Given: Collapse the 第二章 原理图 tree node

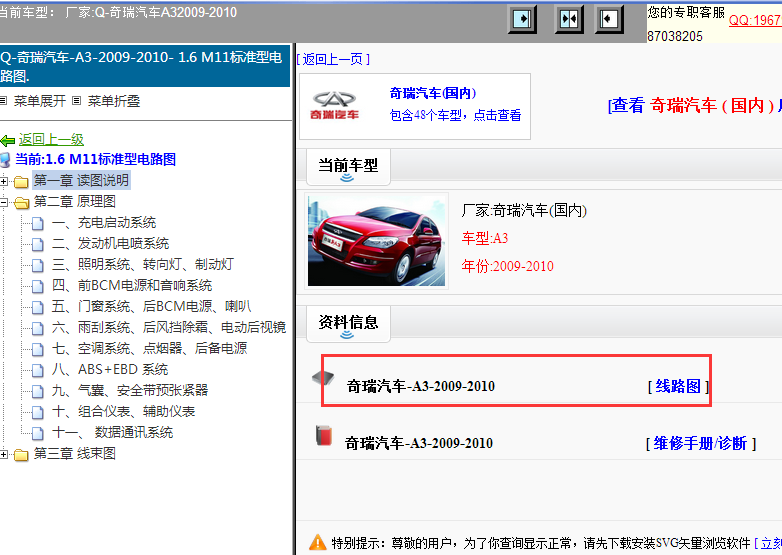Looking at the screenshot, I should click(x=4, y=202).
